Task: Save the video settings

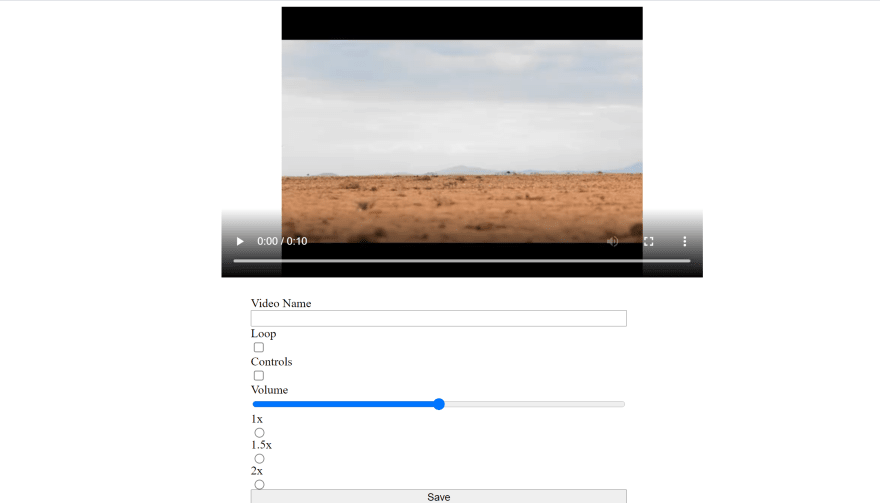Action: pos(438,496)
